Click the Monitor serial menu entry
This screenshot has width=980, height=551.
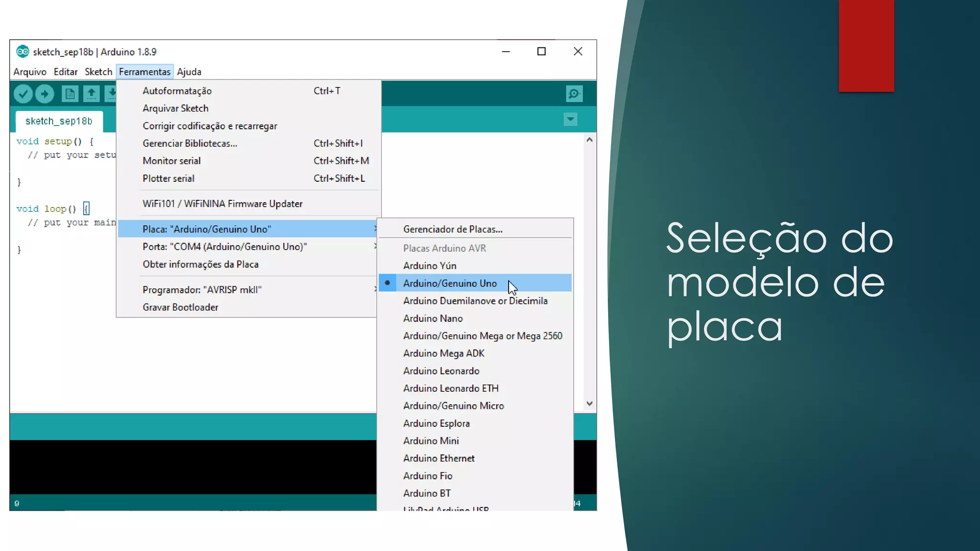click(171, 161)
